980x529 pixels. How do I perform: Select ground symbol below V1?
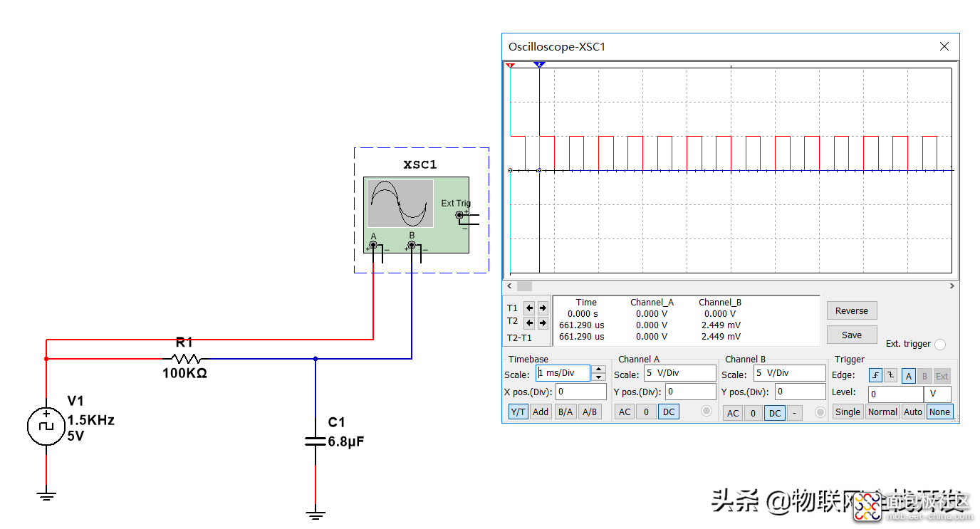point(46,495)
